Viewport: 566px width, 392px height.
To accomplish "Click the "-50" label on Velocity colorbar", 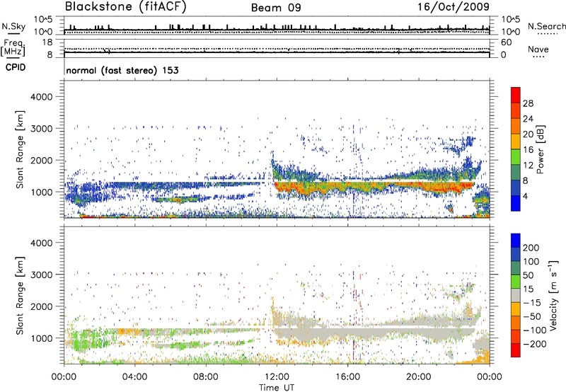I will pos(532,316).
